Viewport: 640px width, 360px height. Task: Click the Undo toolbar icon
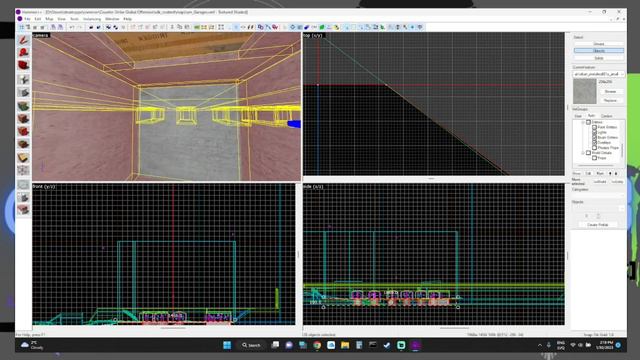click(72, 27)
